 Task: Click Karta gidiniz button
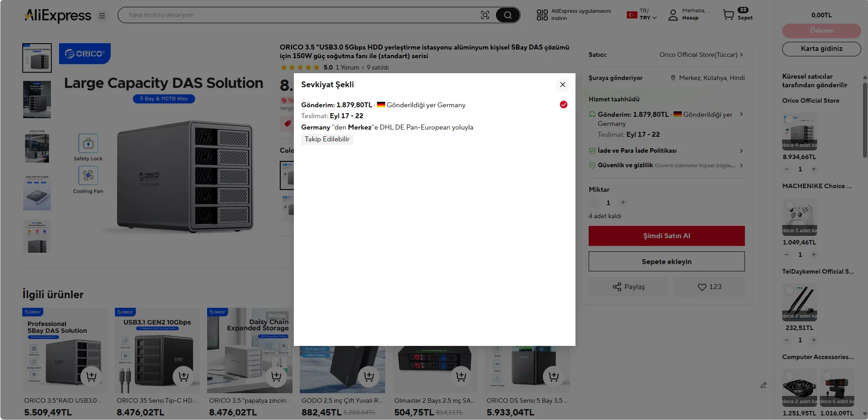coord(821,49)
